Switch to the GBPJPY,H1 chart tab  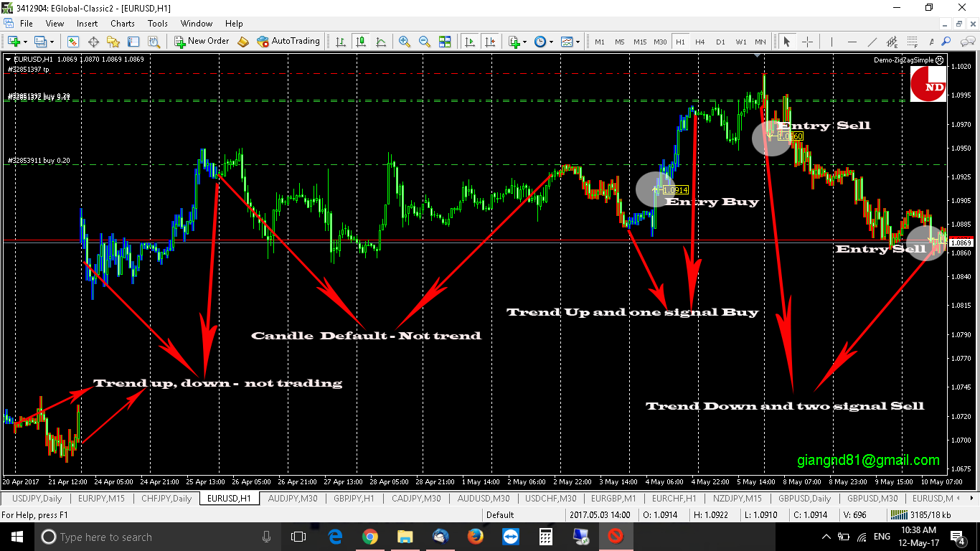click(354, 498)
